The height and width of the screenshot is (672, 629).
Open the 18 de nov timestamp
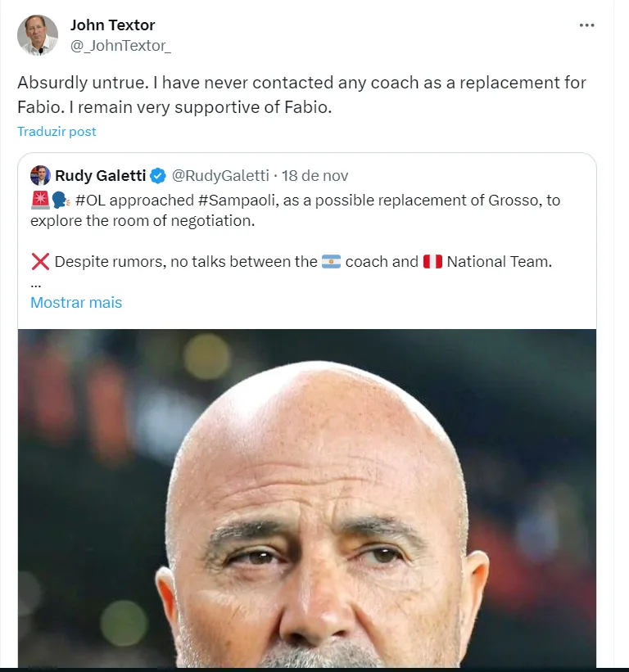point(314,176)
